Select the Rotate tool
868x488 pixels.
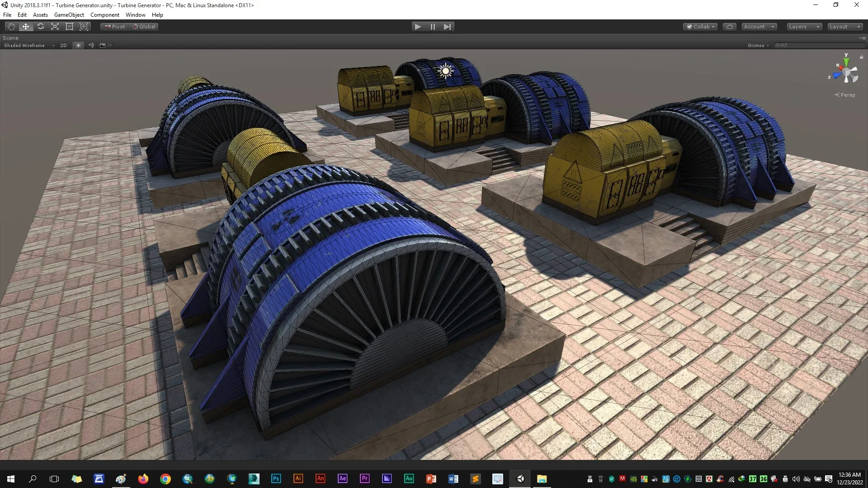pyautogui.click(x=40, y=27)
